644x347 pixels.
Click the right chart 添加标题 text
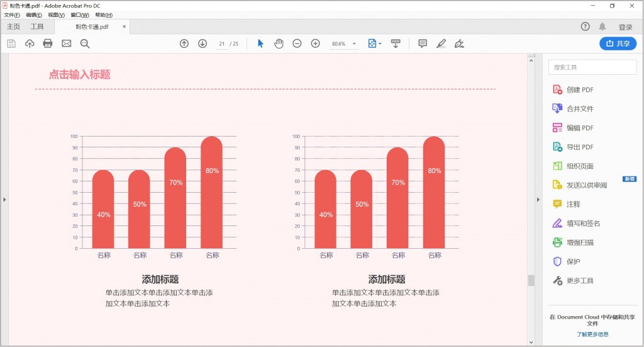tap(387, 279)
